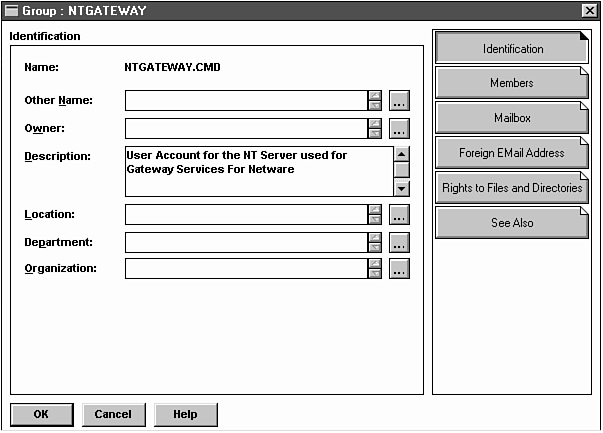This screenshot has height=433, width=603.
Task: Click the Department field down arrow
Action: (375, 248)
